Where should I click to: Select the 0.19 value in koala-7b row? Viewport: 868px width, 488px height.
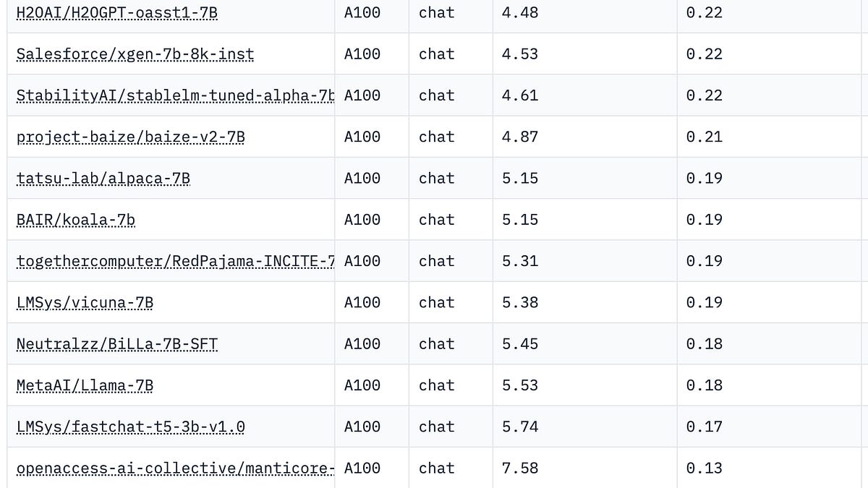(704, 220)
